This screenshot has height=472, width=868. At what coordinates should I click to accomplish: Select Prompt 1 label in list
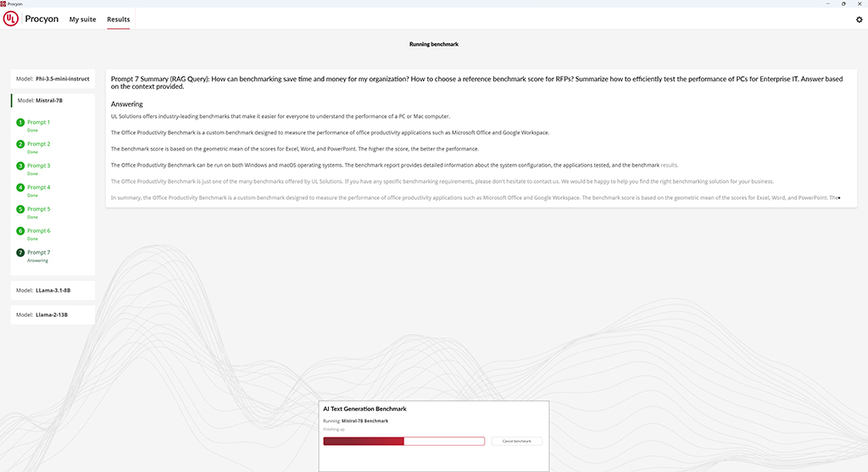point(38,122)
